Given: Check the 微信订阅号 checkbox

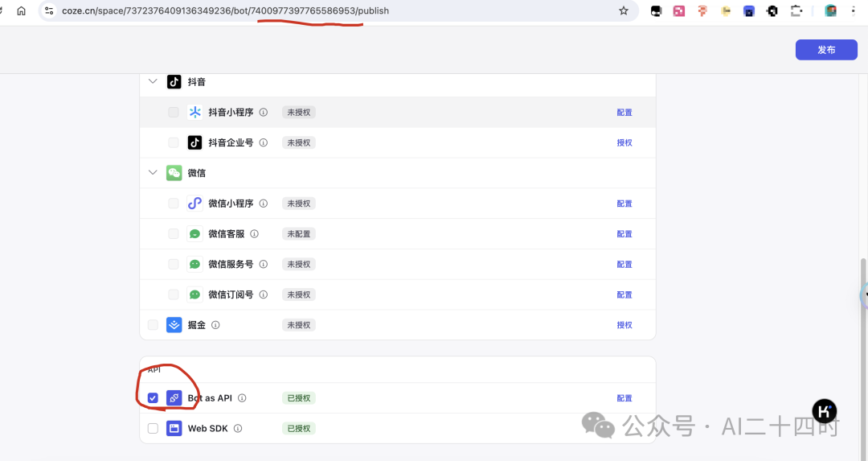Looking at the screenshot, I should pos(174,294).
